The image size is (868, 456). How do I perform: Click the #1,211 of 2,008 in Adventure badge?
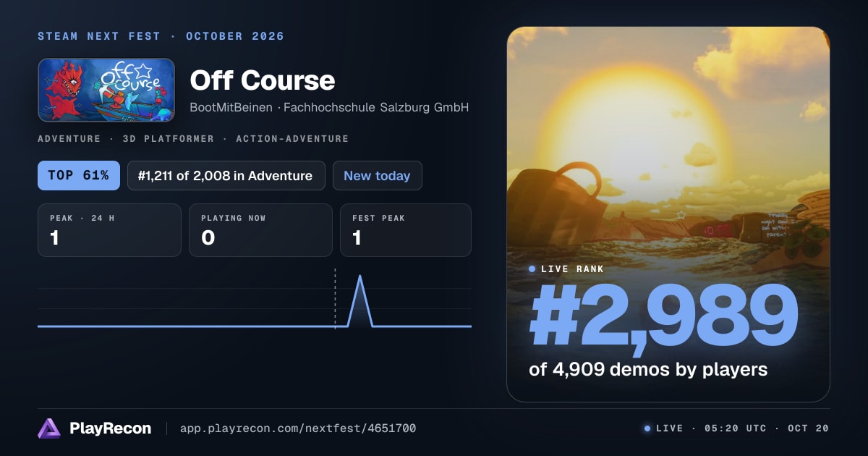coord(226,175)
